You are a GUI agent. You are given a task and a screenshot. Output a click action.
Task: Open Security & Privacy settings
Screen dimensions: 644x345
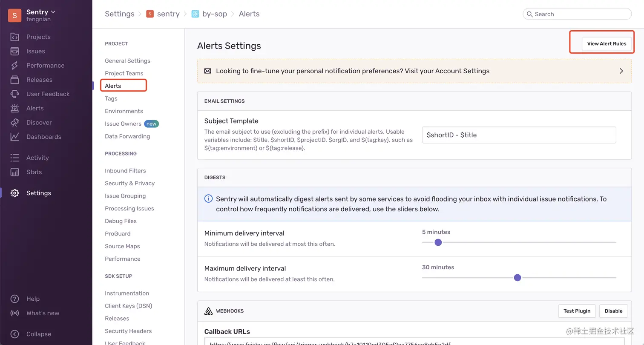point(129,183)
